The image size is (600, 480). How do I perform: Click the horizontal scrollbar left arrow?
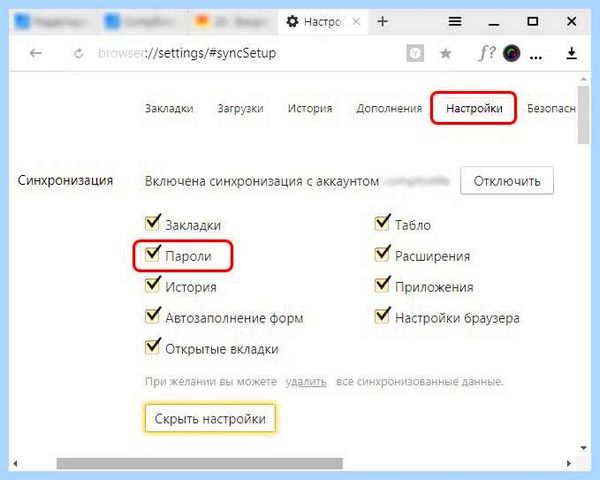coord(15,464)
